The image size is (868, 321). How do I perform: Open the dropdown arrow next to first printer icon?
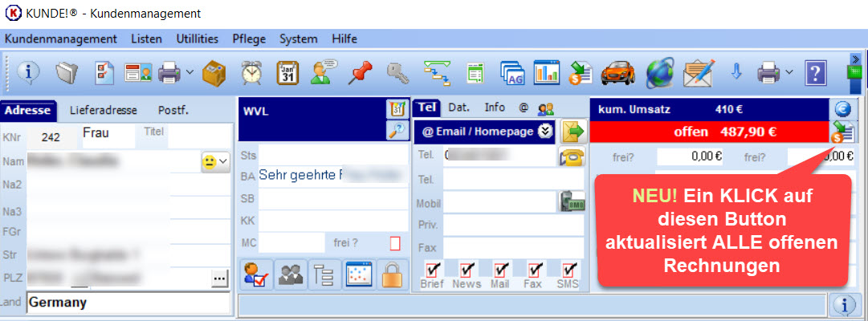189,73
